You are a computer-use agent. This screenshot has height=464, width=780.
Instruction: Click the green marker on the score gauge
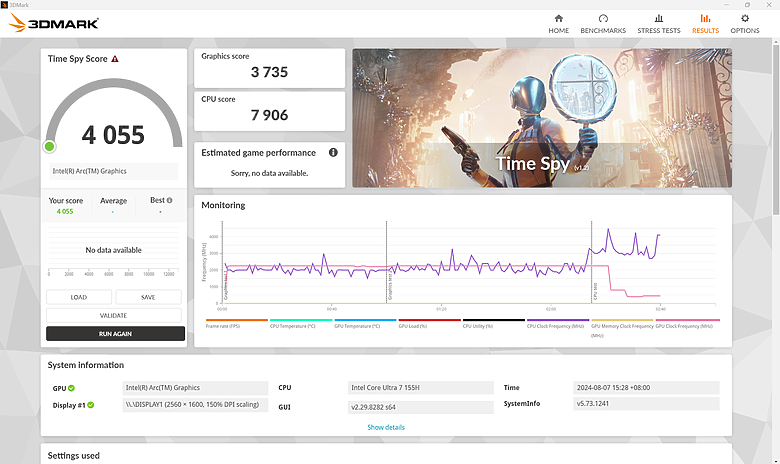(49, 146)
